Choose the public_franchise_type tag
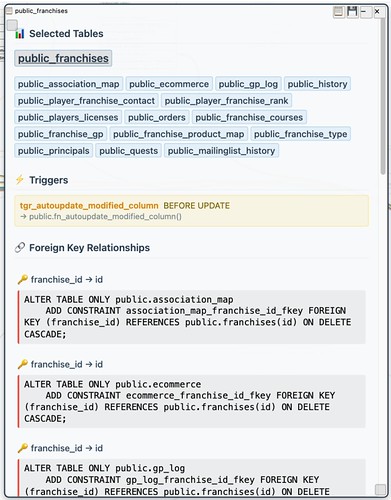Screen dimensions: 391x500 coord(300,134)
